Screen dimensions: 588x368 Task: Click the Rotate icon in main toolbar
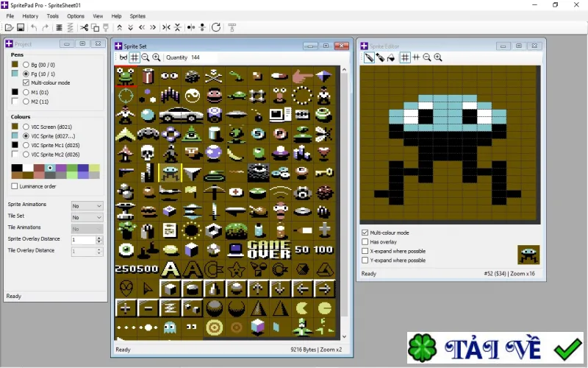216,27
